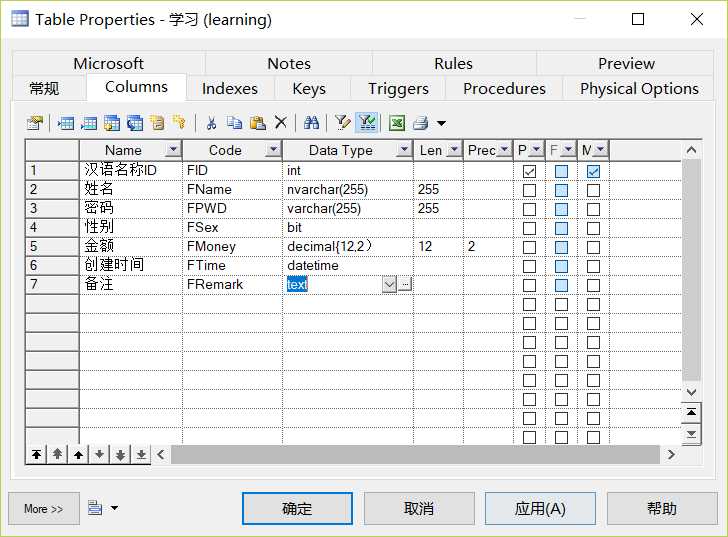This screenshot has width=728, height=537.
Task: Switch to the Procedures tab
Action: 504,88
